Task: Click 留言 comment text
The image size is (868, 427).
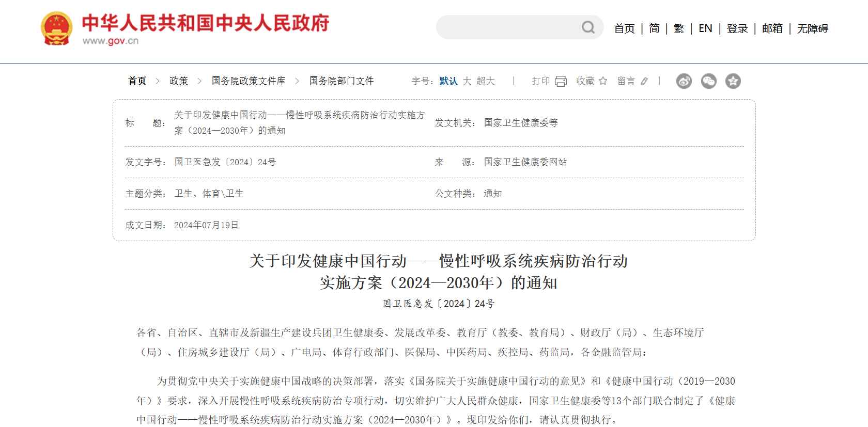Action: coord(626,81)
